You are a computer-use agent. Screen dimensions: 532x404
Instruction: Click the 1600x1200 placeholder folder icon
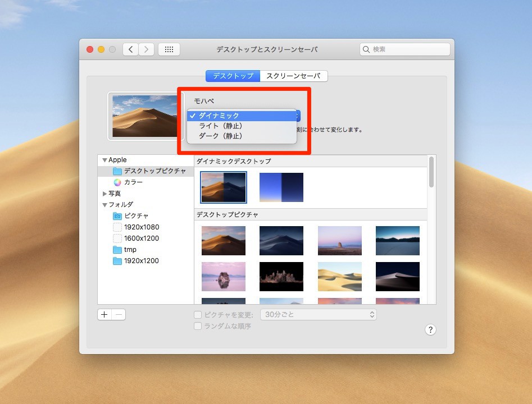(117, 238)
